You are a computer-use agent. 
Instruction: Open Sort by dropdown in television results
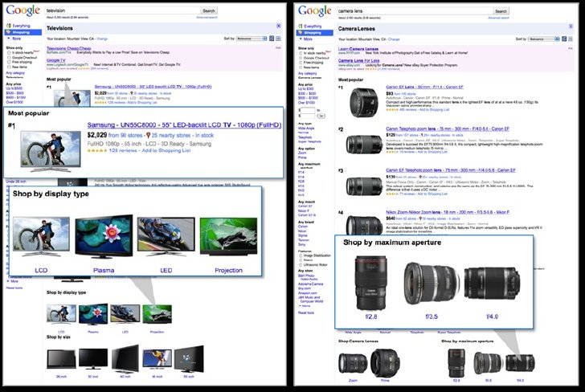pyautogui.click(x=252, y=39)
